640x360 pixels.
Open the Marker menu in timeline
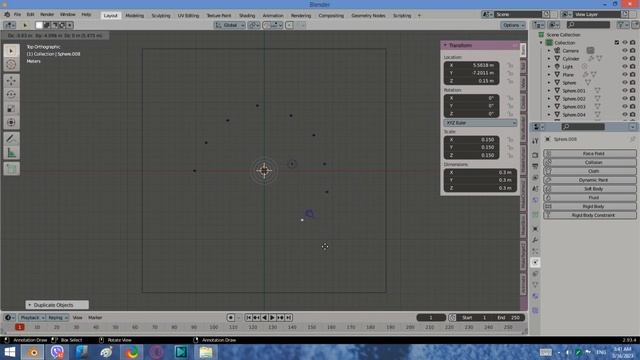tap(95, 318)
